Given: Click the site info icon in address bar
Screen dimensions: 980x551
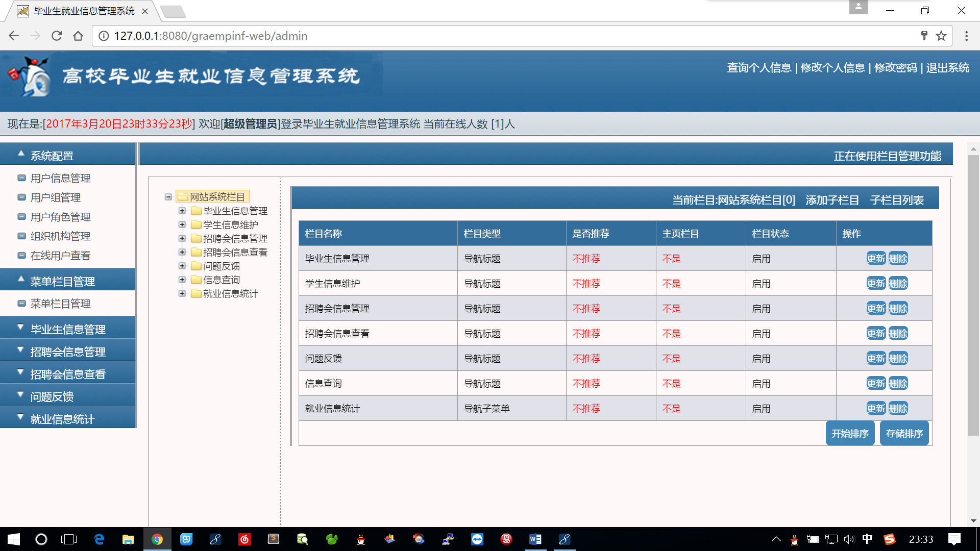Looking at the screenshot, I should [104, 36].
